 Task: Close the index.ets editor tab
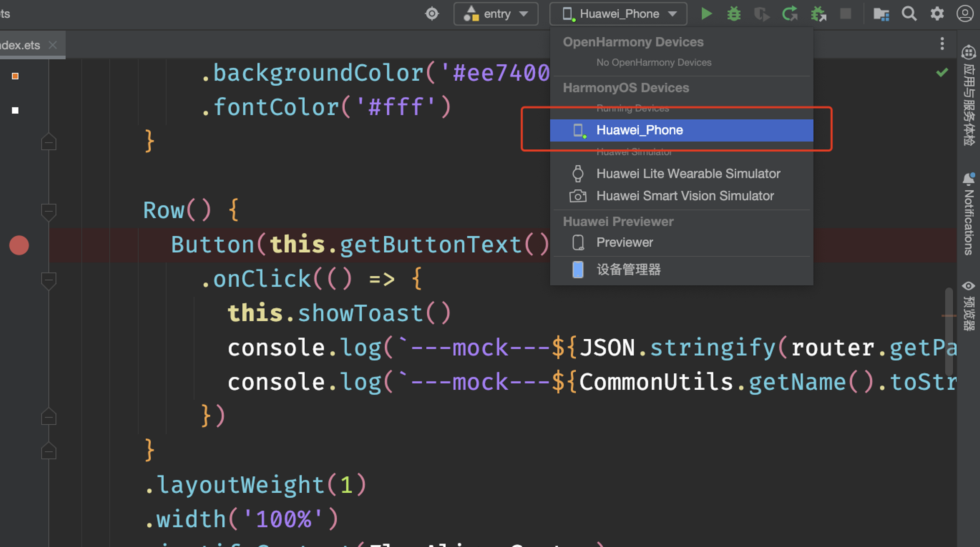[x=53, y=45]
